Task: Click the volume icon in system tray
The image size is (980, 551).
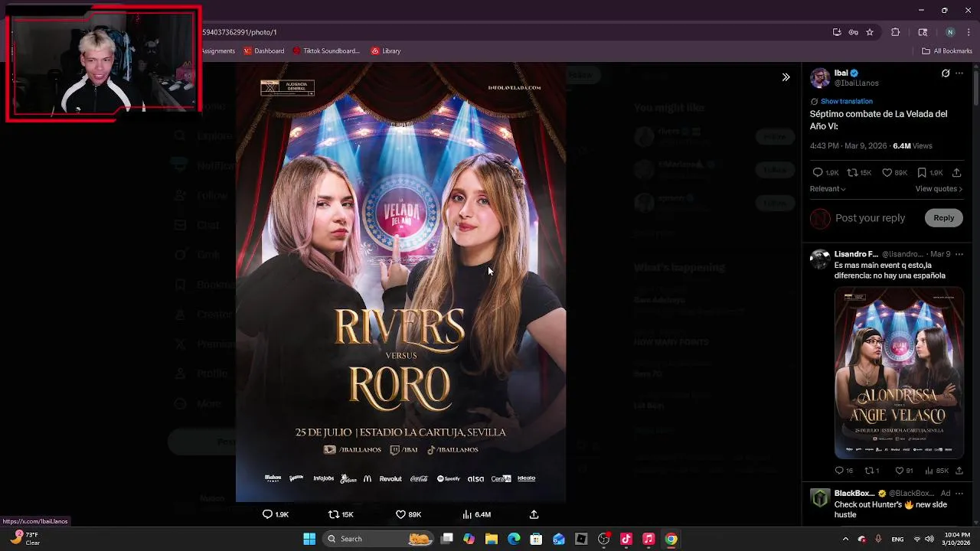Action: click(929, 539)
